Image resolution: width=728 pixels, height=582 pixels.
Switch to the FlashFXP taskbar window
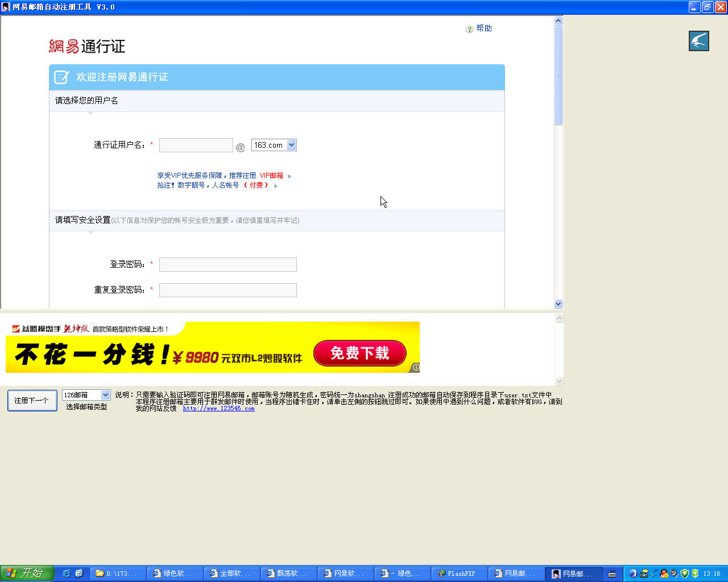(x=460, y=573)
